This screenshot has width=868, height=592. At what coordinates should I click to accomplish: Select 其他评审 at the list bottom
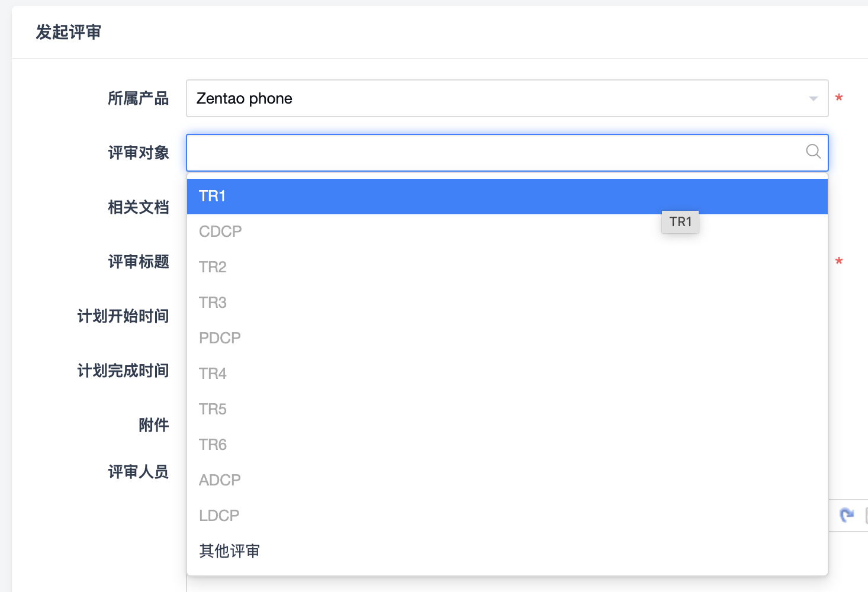click(x=229, y=551)
